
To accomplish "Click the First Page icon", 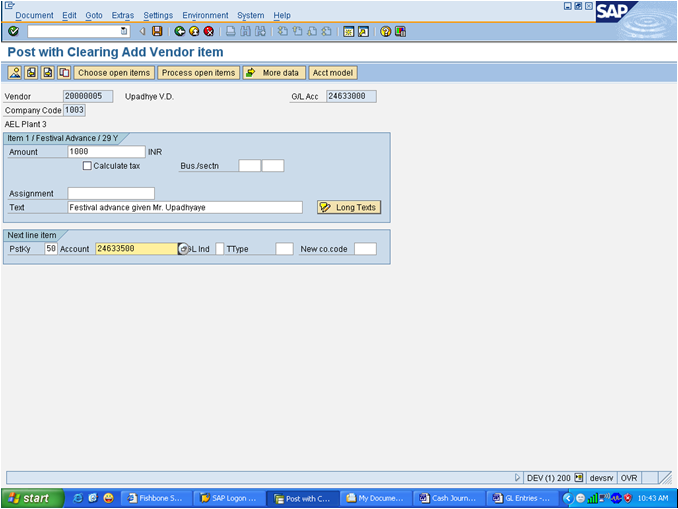I will pos(282,31).
